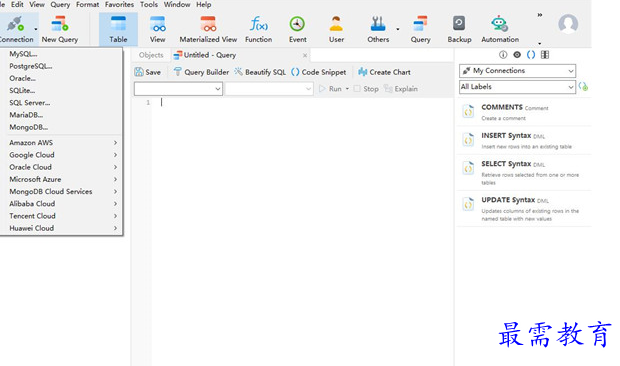Viewport: 620px width, 366px height.
Task: Open the All Labels dropdown
Action: click(517, 87)
